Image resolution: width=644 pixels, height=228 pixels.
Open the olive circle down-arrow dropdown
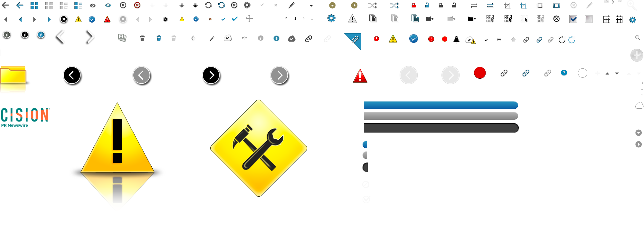click(x=332, y=5)
